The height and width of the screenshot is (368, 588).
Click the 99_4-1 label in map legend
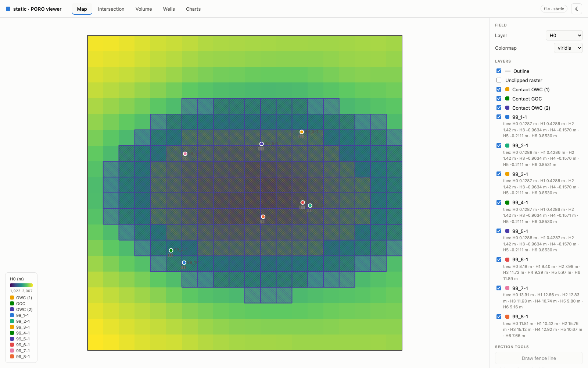[23, 333]
